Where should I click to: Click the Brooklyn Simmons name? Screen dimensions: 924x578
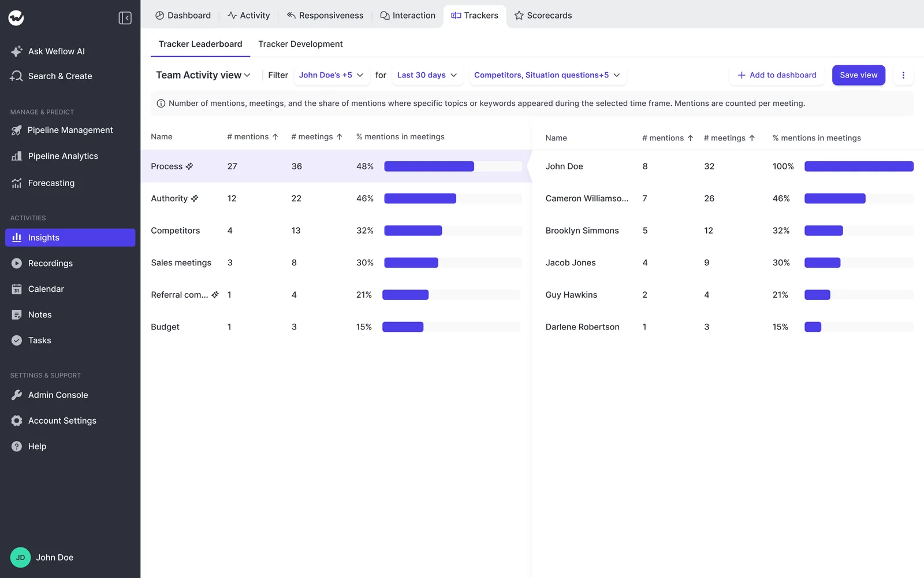coord(582,231)
